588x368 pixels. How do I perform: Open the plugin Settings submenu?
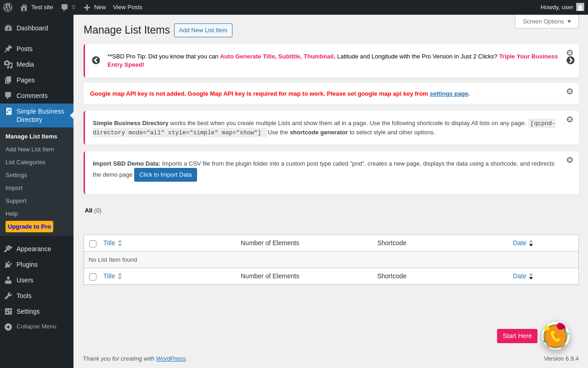(16, 175)
